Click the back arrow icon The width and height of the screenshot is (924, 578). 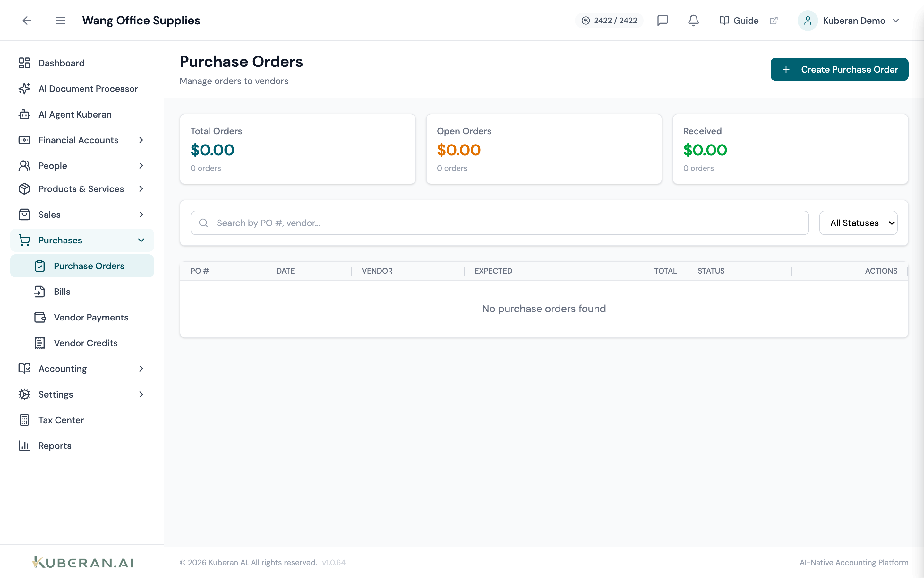tap(27, 20)
